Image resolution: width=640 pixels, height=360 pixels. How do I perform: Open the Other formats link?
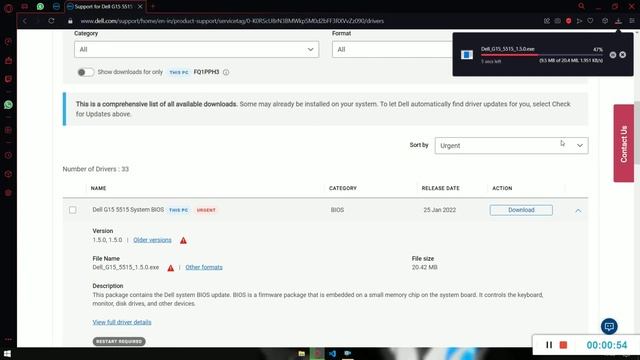pyautogui.click(x=204, y=267)
